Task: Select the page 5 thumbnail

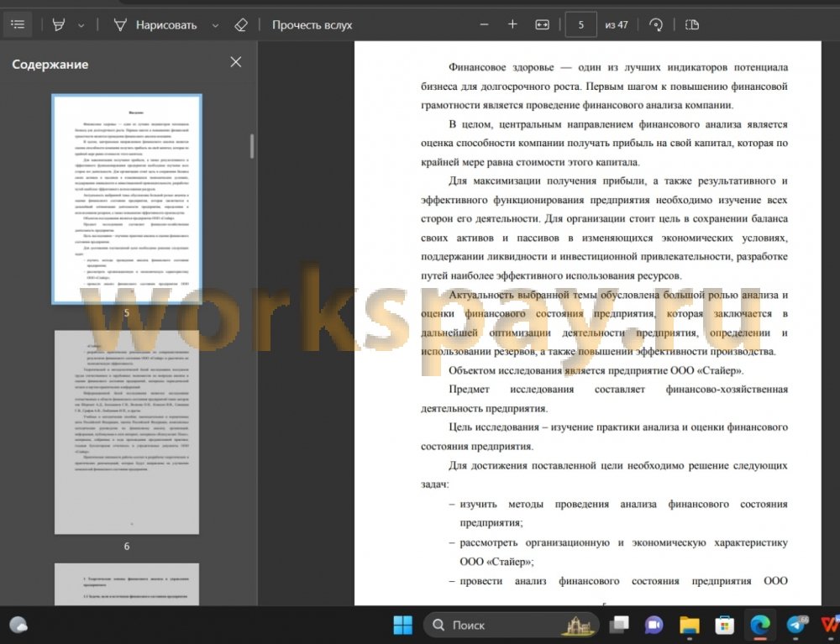Action: [127, 199]
